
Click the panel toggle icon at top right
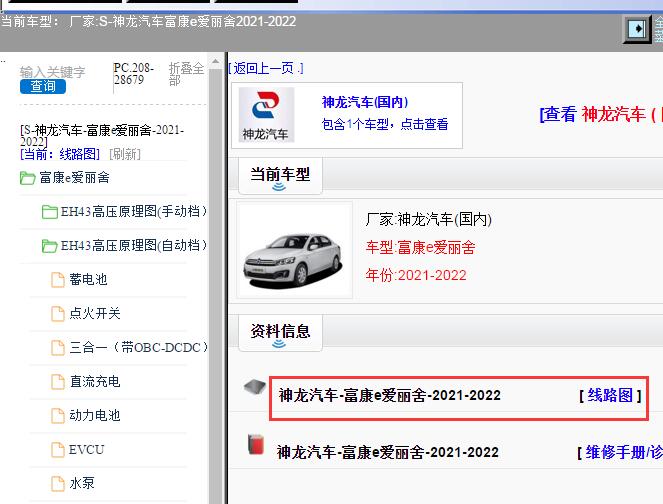(637, 29)
